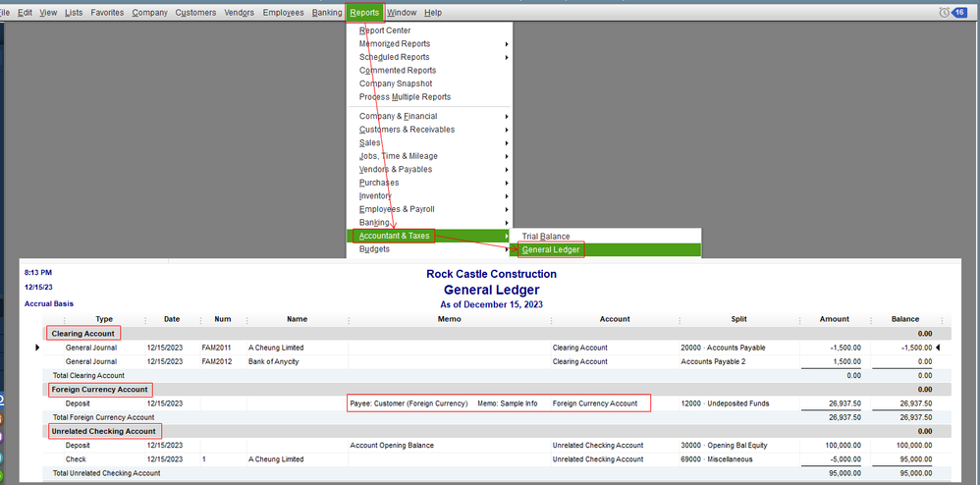Open the Help menu
980x485 pixels.
pos(432,13)
